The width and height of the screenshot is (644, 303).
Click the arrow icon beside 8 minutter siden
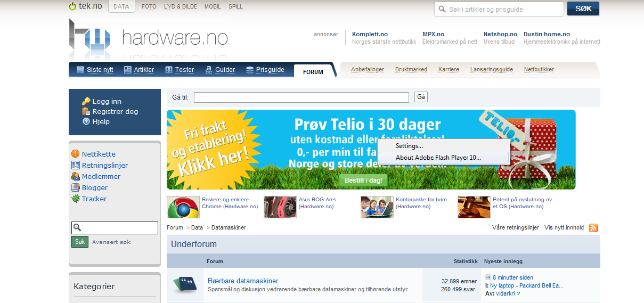[x=488, y=277]
